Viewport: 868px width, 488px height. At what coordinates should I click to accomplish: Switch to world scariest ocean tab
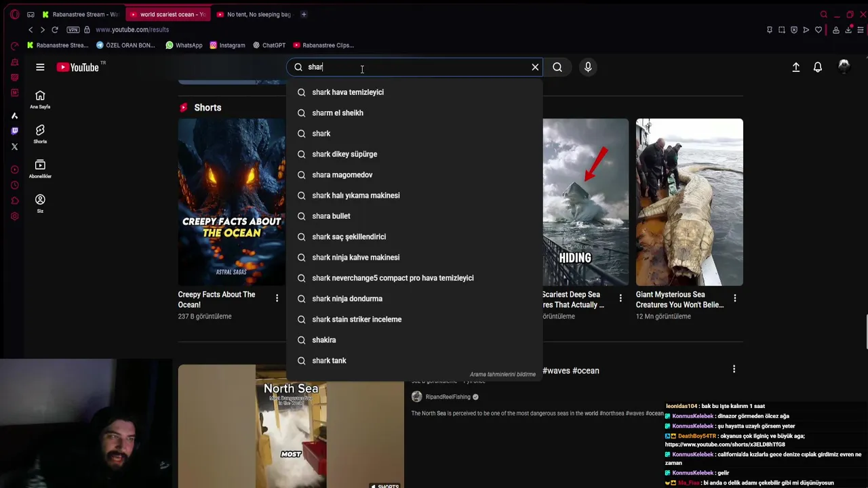[167, 14]
